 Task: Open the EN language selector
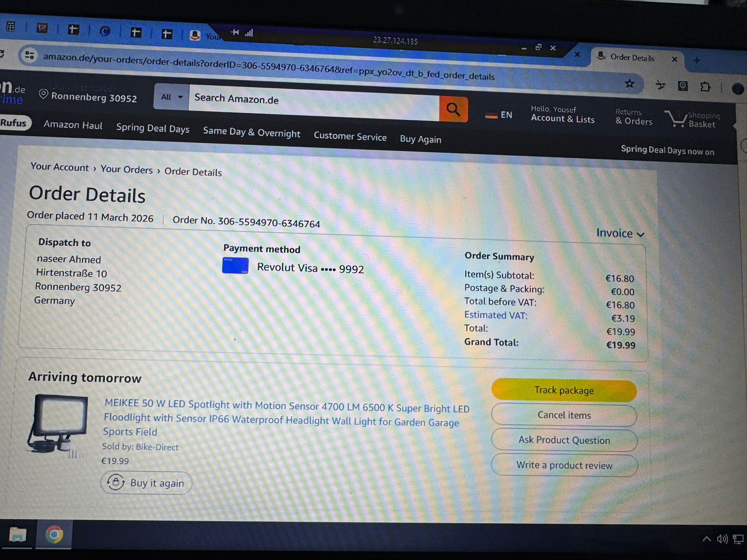499,115
